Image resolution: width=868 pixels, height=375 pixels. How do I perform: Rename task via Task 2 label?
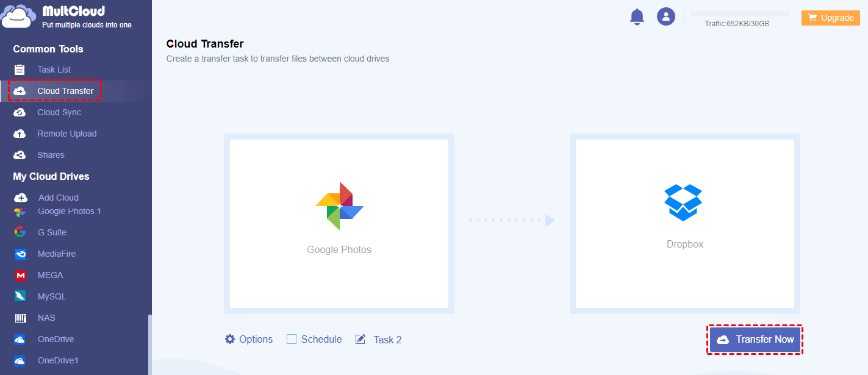[387, 340]
